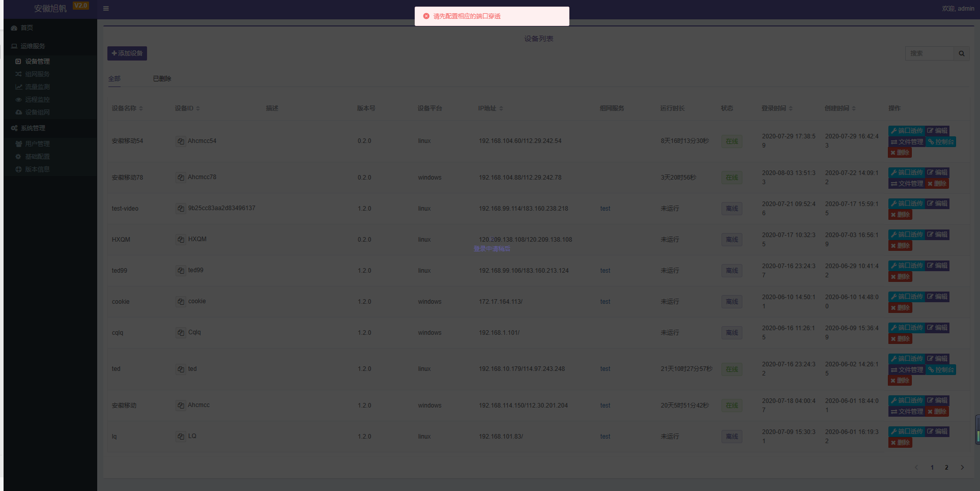Toggle the hamburger sidebar collapse icon
Viewport: 980px width, 491px height.
click(x=106, y=9)
